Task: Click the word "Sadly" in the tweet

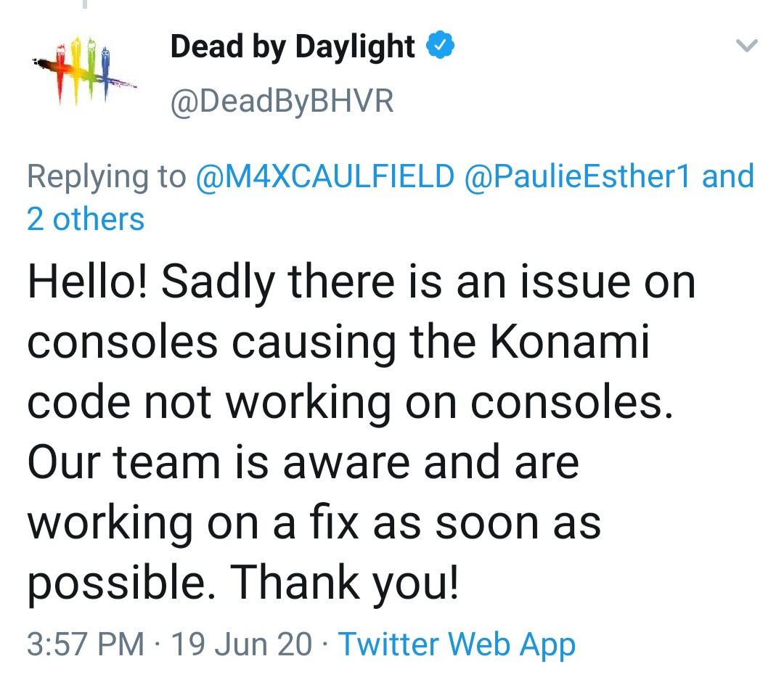Action: coord(218,282)
